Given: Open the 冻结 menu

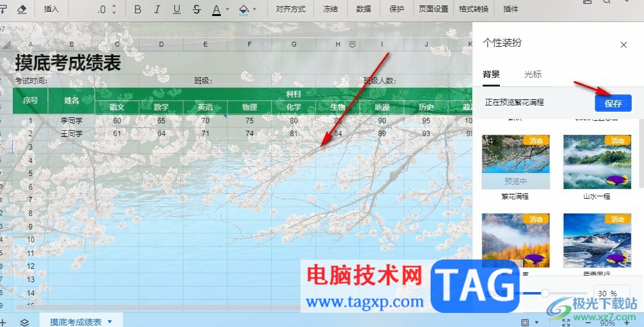Looking at the screenshot, I should click(x=330, y=9).
